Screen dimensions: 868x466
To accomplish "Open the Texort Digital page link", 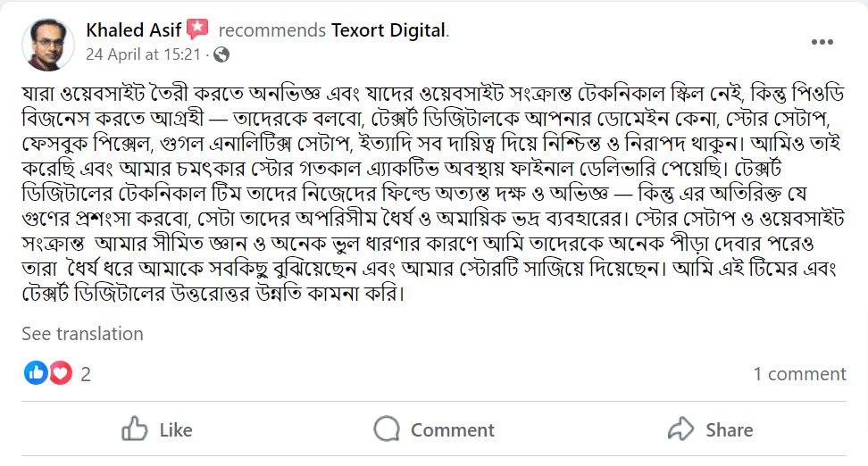I will 388,29.
